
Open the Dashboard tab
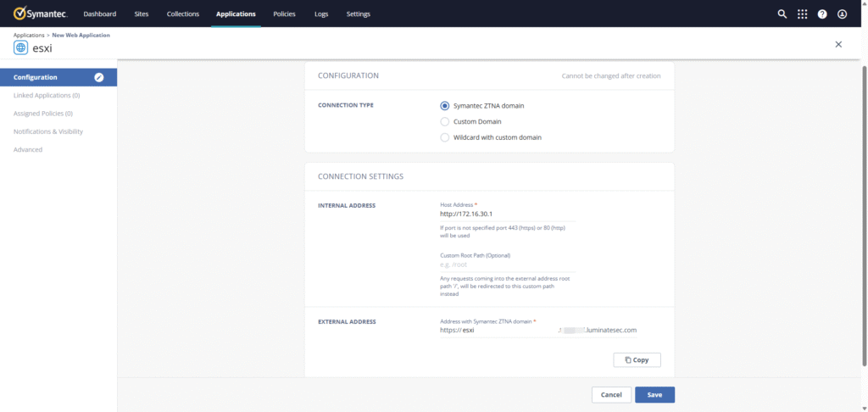click(100, 14)
